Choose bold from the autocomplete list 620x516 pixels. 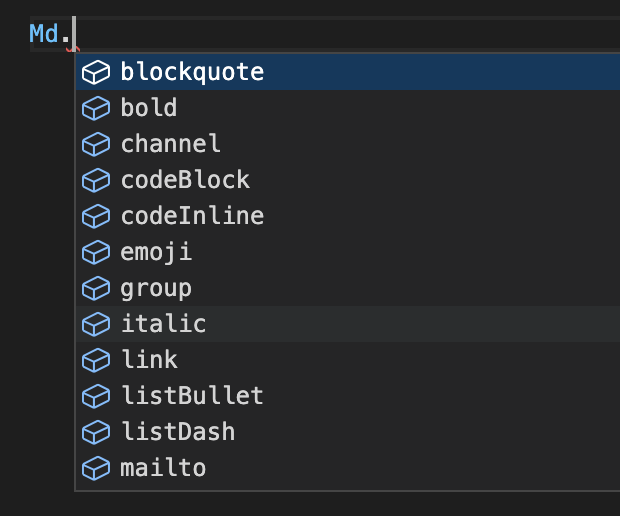pos(149,108)
